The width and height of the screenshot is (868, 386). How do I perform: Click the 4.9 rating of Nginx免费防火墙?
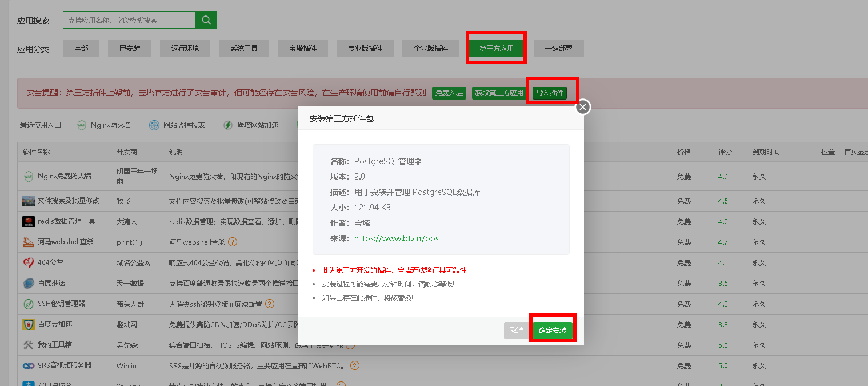point(723,177)
